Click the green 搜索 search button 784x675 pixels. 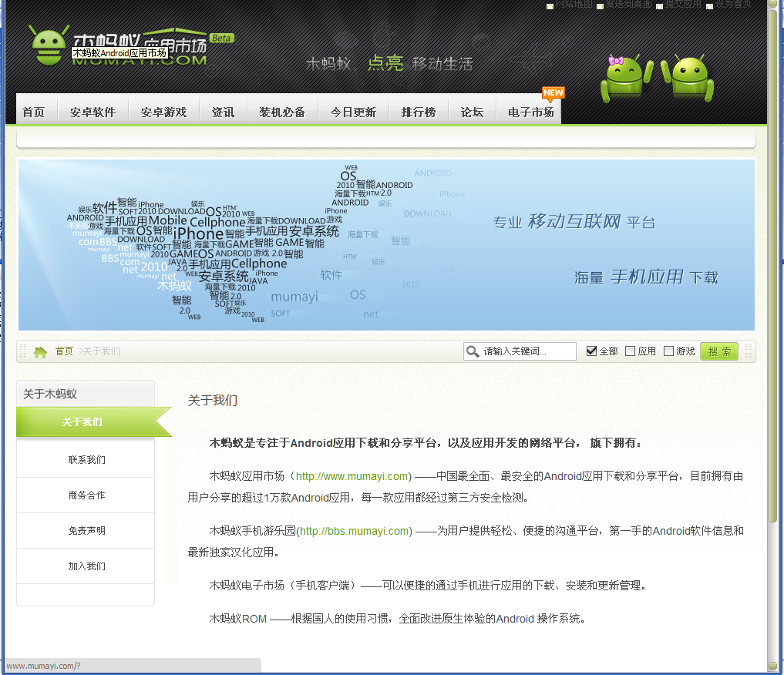tap(718, 351)
